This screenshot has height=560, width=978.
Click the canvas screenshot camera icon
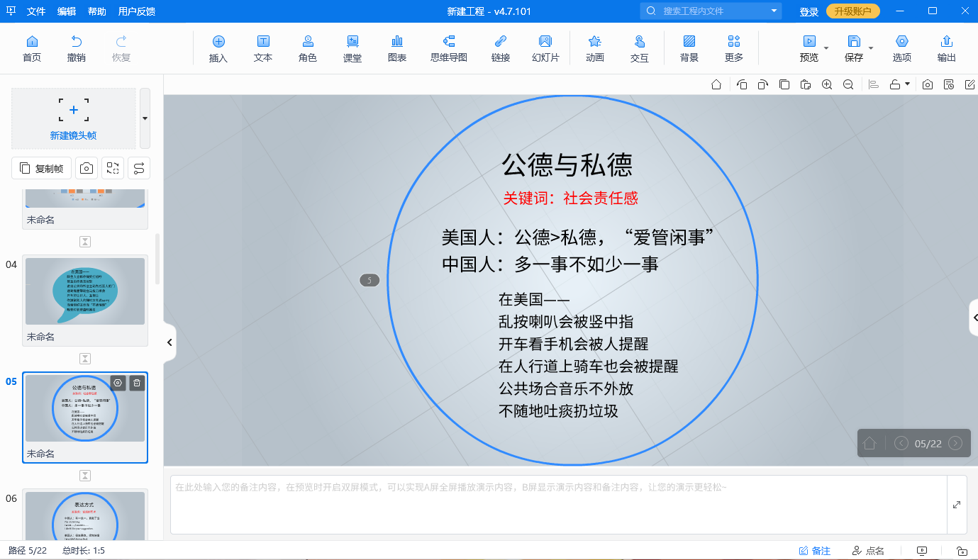(928, 84)
